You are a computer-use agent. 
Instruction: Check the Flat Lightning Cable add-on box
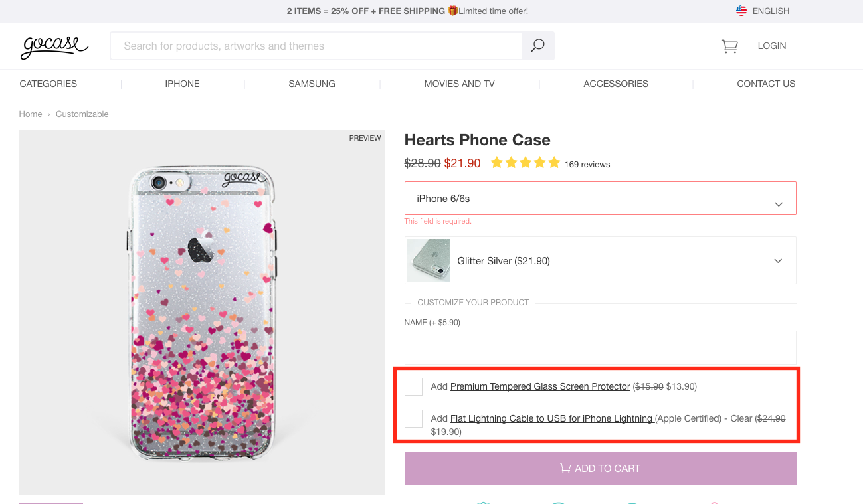pos(413,418)
